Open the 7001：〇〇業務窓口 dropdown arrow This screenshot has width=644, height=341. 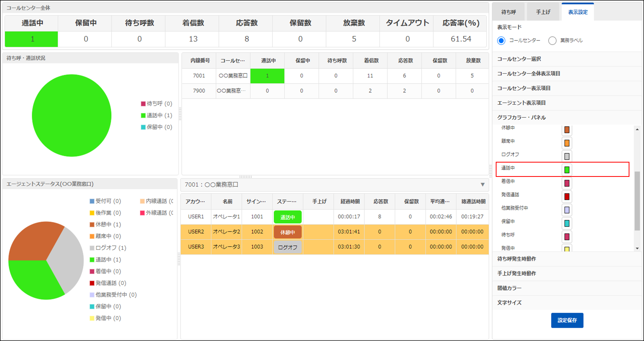coord(482,185)
